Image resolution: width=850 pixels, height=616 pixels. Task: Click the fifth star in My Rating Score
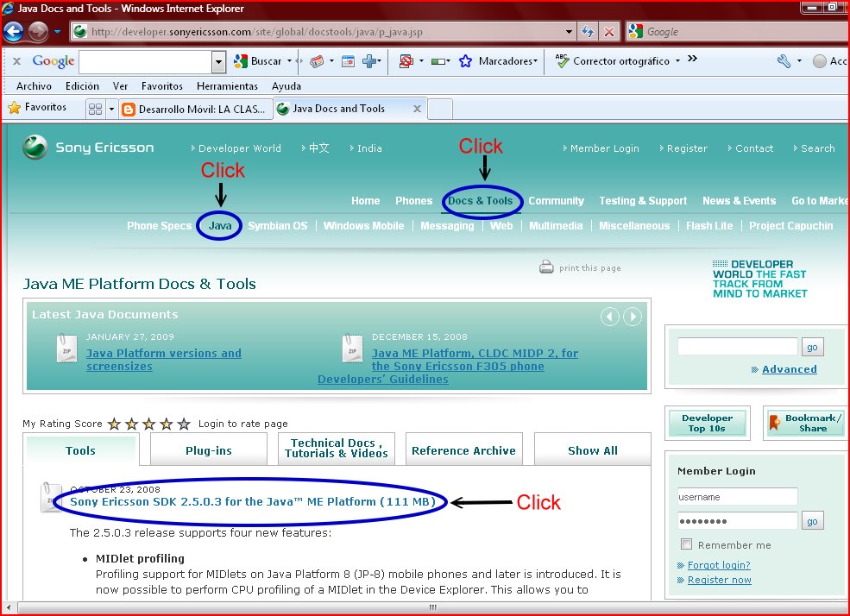[184, 424]
